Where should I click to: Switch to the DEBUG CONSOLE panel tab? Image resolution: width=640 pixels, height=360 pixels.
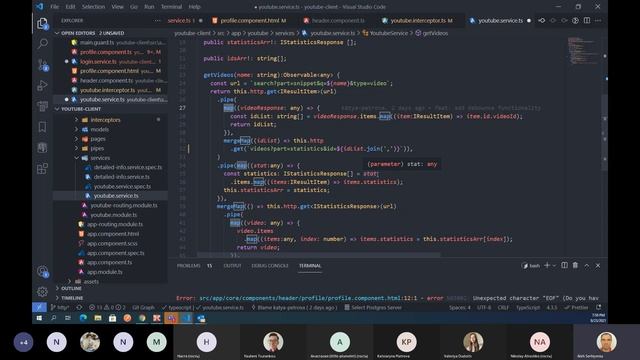click(x=270, y=266)
